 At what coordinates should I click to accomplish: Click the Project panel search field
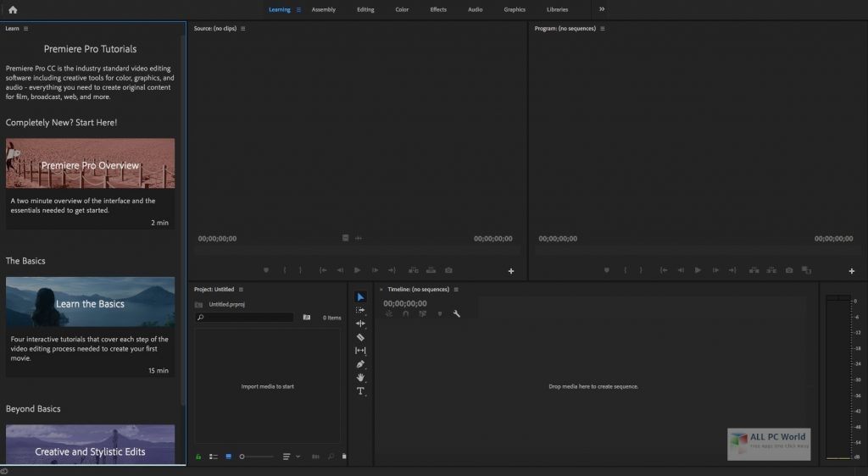(x=244, y=318)
